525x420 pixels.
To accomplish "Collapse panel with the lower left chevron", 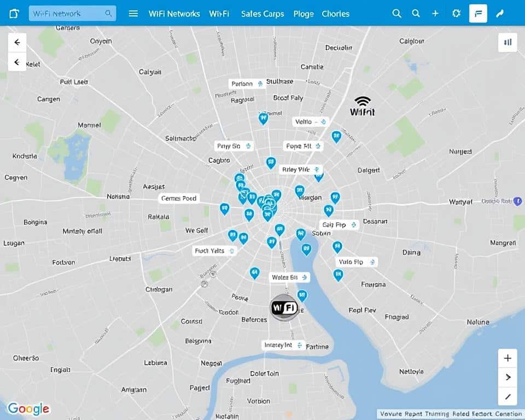I will click(x=17, y=62).
